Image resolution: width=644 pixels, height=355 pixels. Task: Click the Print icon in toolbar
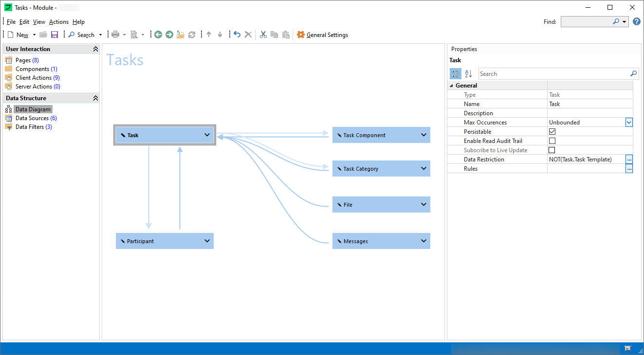click(115, 35)
